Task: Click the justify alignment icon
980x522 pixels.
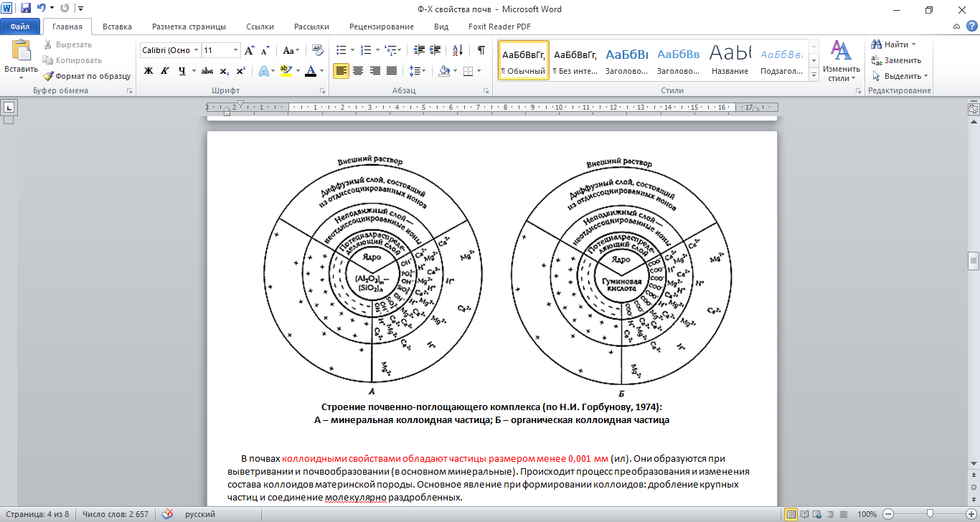Action: (392, 71)
